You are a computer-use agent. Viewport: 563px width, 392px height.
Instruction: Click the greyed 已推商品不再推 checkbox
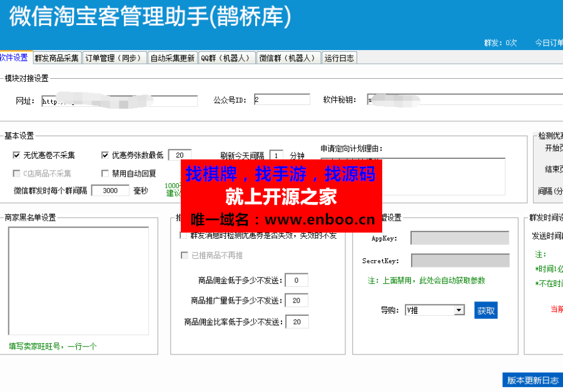[x=185, y=255]
